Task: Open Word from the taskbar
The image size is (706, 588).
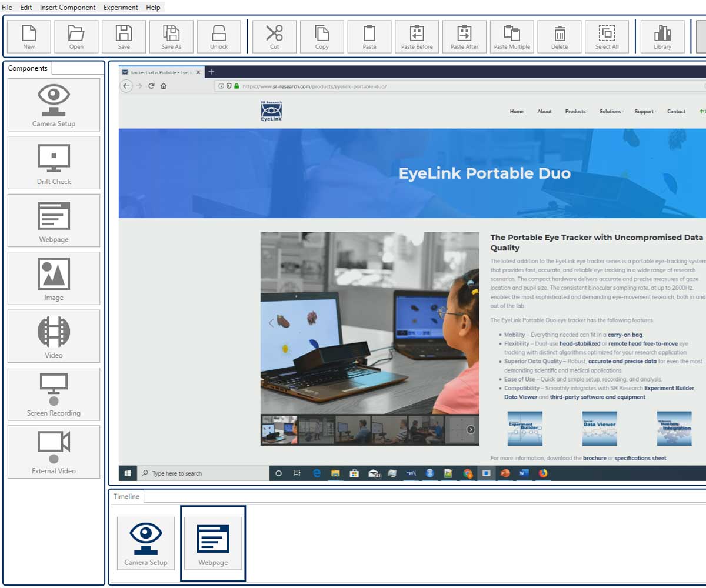Action: (524, 473)
